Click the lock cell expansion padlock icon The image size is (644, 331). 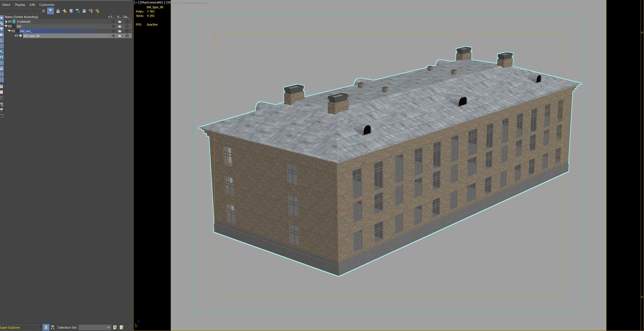(x=58, y=11)
